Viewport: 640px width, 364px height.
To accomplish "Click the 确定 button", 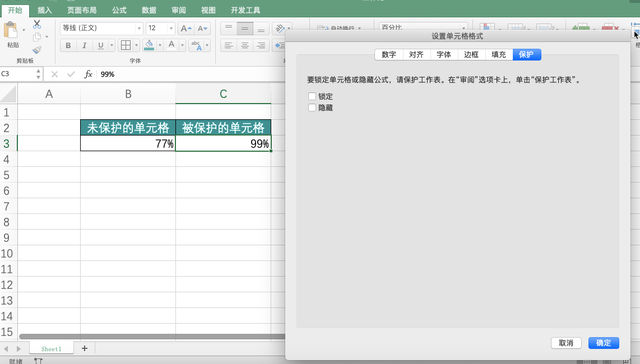I will 604,343.
